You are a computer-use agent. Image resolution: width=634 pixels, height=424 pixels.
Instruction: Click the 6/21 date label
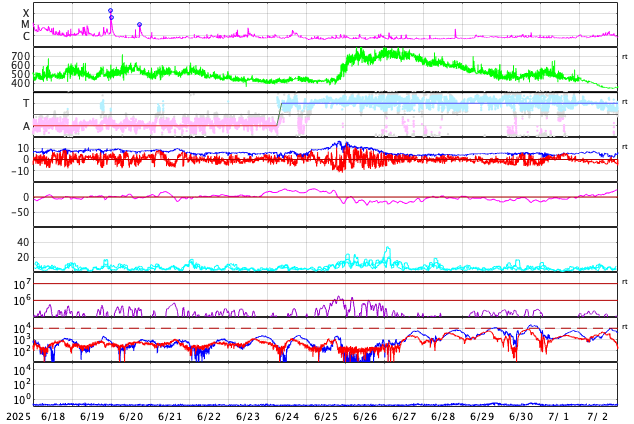[x=170, y=416]
